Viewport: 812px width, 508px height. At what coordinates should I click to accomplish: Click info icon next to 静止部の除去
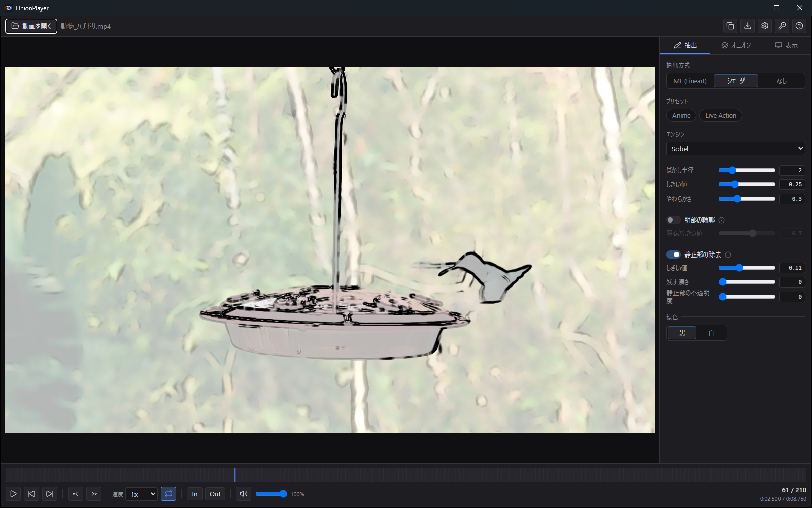point(728,255)
